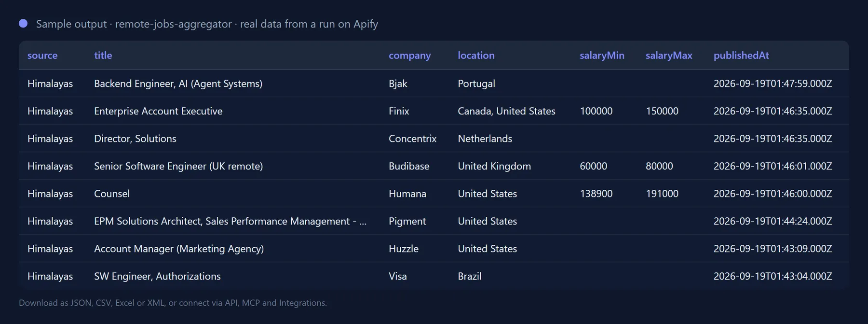Select the truncated "EPM Solutions Architect" title

click(x=231, y=221)
